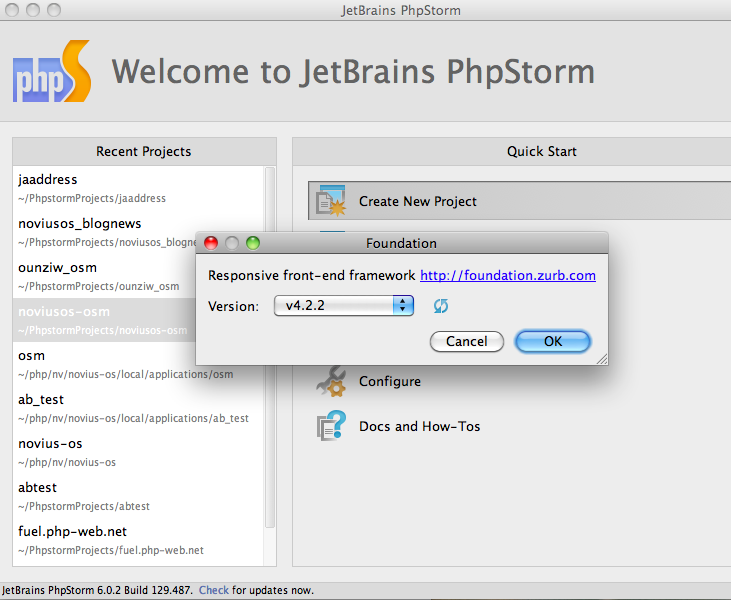731x600 pixels.
Task: Click the Check for updates link
Action: point(214,590)
